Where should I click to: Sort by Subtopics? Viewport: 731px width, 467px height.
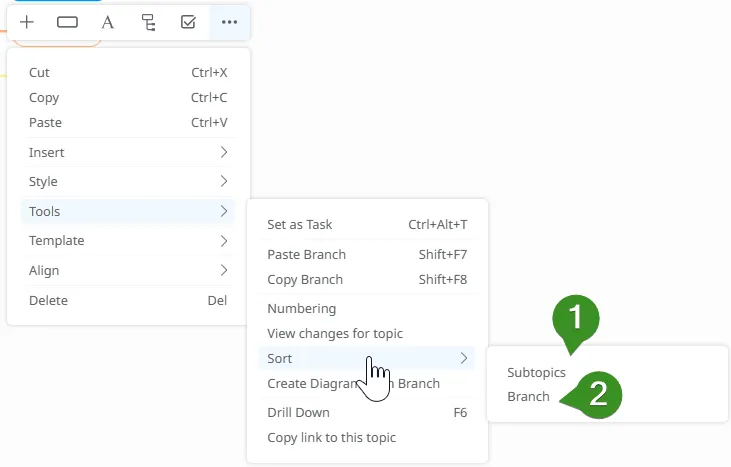[536, 373]
